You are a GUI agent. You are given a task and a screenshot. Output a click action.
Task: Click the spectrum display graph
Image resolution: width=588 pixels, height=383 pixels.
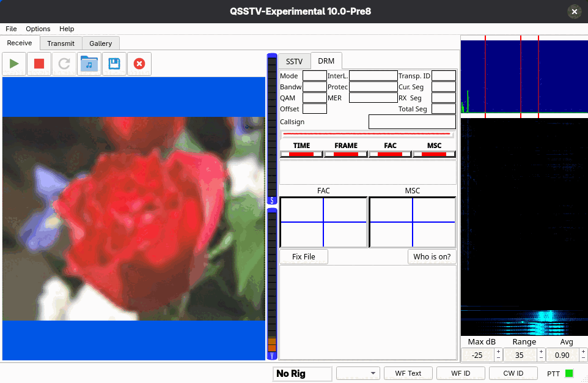pyautogui.click(x=524, y=77)
